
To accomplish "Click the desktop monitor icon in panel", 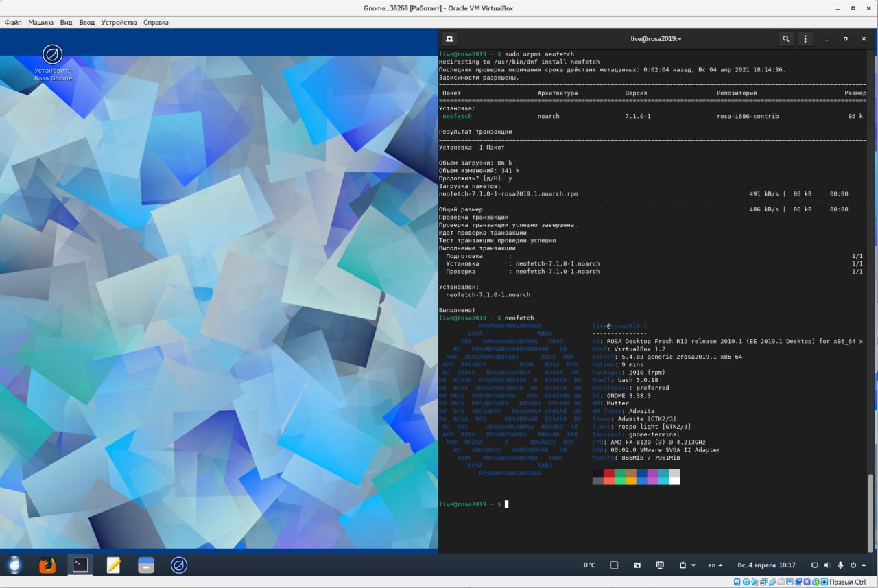I will [660, 565].
